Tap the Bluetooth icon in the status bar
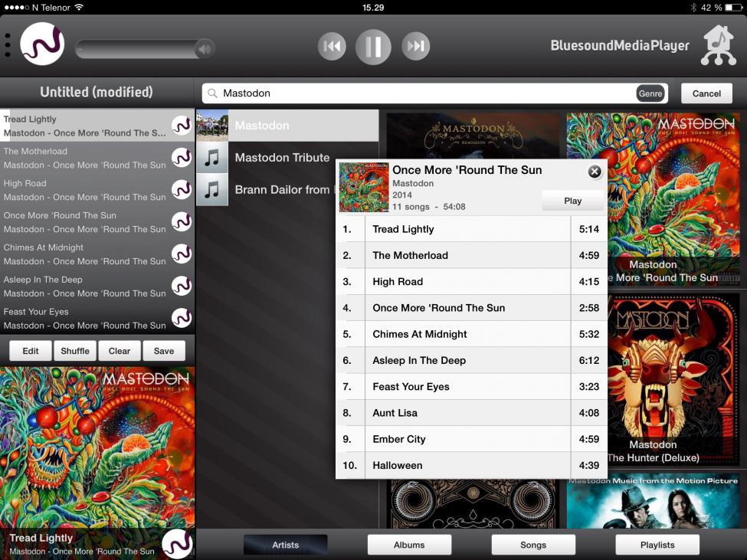 click(693, 7)
